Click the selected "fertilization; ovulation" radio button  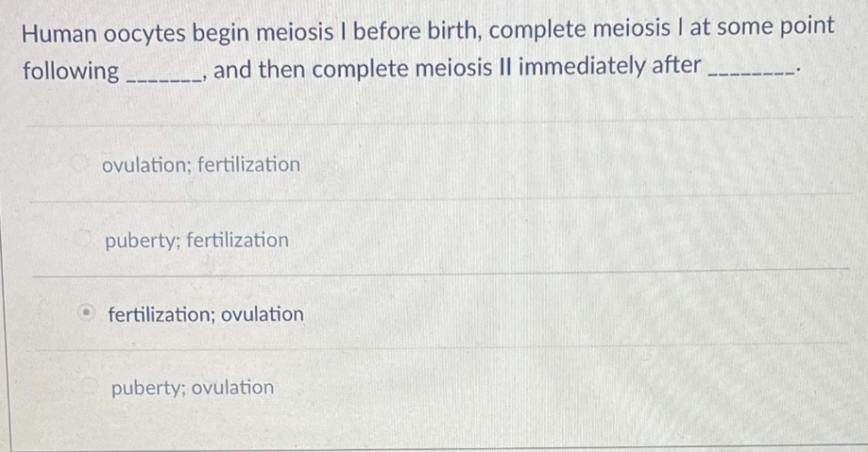(86, 313)
